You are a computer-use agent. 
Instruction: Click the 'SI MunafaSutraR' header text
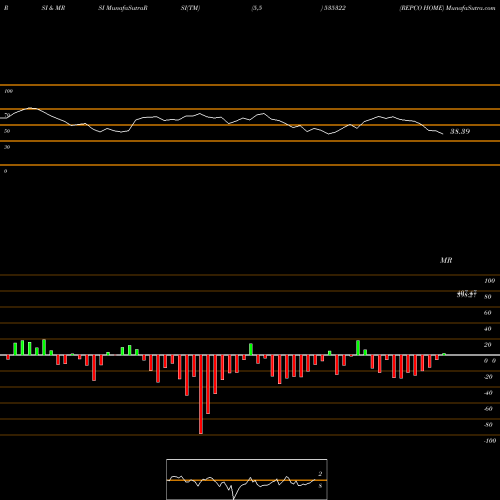tap(123, 8)
